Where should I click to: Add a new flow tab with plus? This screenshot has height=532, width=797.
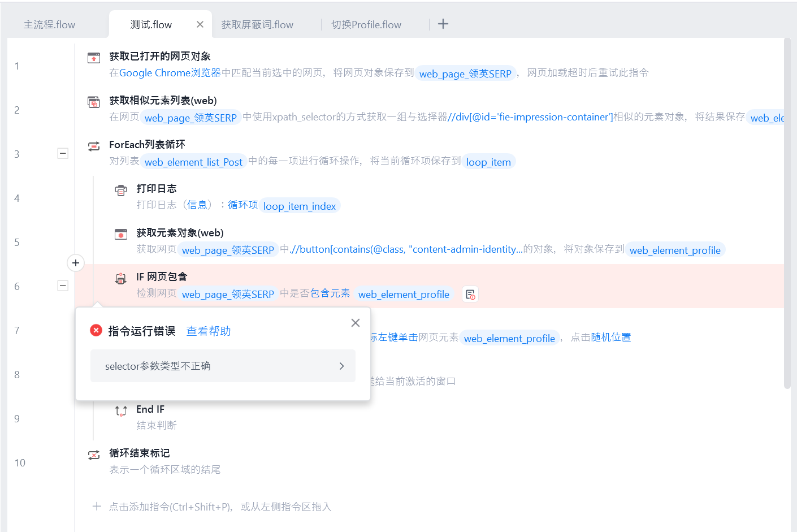pos(443,24)
